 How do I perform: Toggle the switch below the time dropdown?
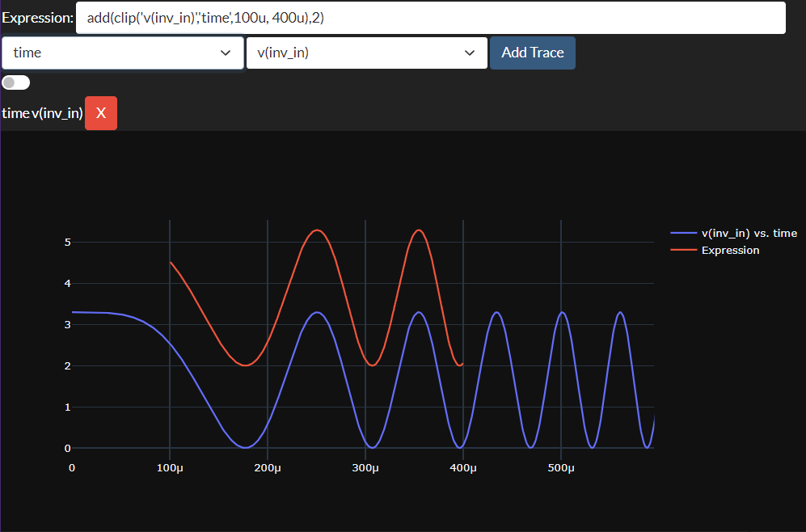click(16, 82)
